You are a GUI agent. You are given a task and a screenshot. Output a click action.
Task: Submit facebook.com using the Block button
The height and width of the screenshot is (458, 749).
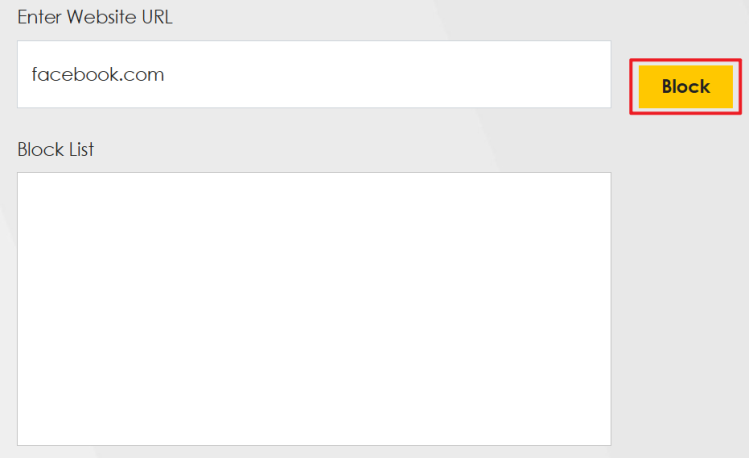[x=685, y=87]
